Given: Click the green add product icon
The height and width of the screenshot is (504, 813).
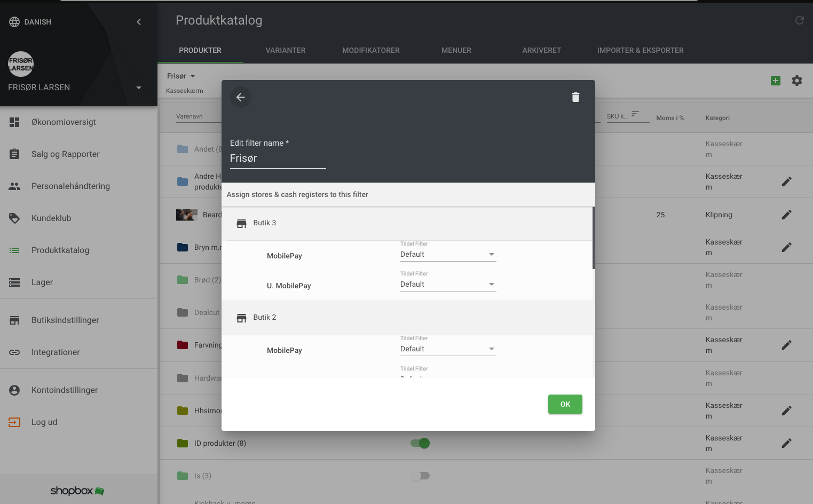Looking at the screenshot, I should coord(776,81).
